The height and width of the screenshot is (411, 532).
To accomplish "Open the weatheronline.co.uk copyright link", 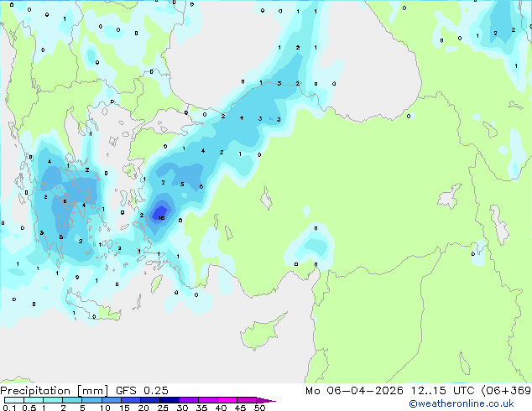I will (x=462, y=403).
